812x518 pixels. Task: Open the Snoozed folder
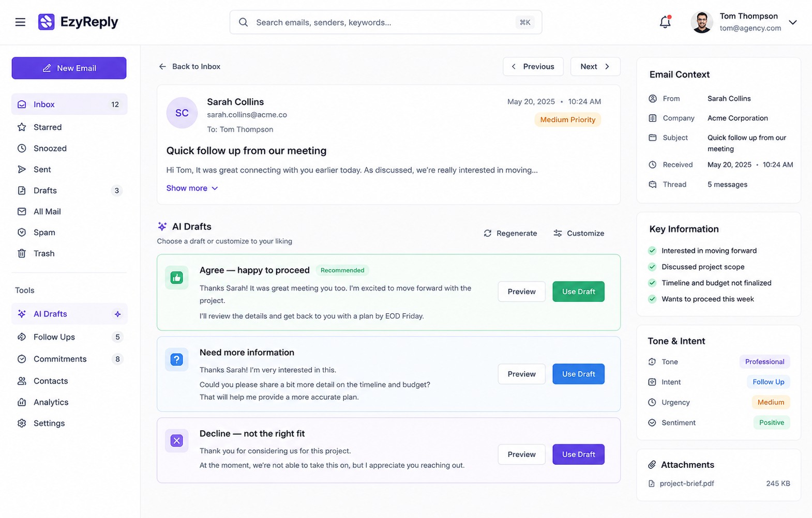(69, 148)
